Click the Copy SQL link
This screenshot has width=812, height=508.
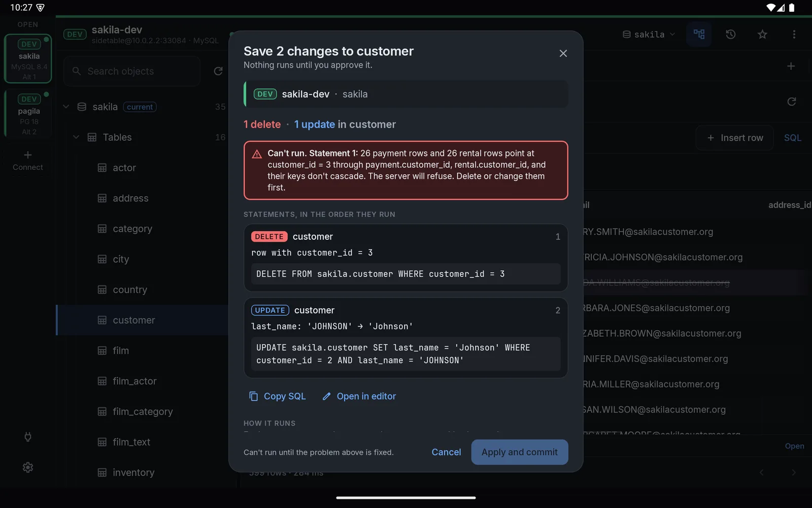coord(277,396)
